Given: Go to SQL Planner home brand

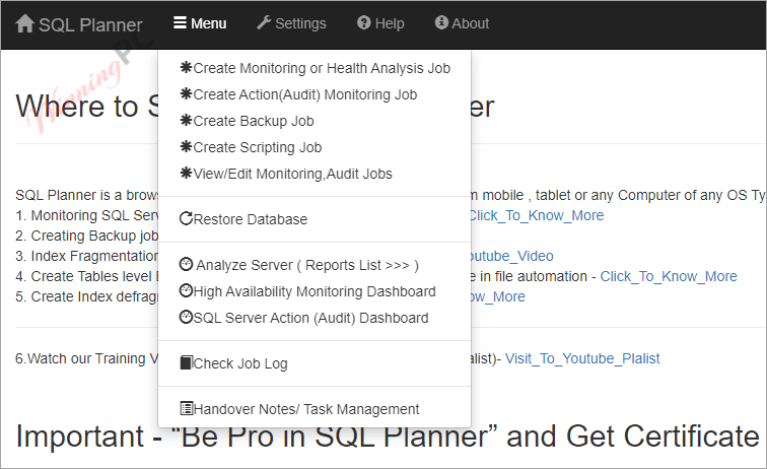Looking at the screenshot, I should 79,24.
